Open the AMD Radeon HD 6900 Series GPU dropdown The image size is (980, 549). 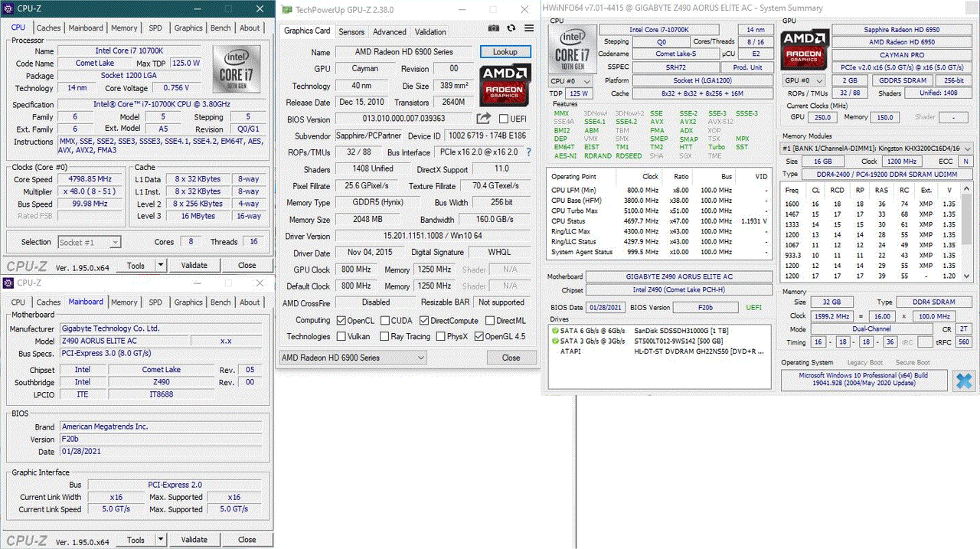(352, 358)
